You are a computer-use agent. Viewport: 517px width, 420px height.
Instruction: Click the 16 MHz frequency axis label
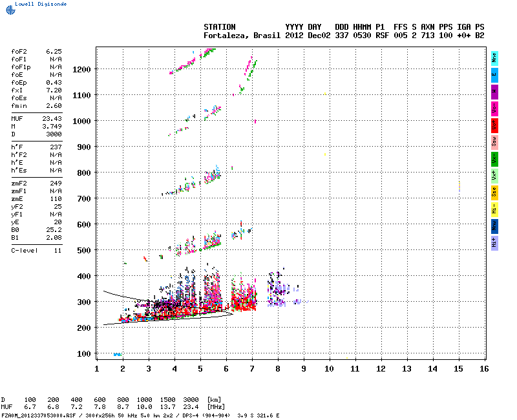[x=484, y=368]
